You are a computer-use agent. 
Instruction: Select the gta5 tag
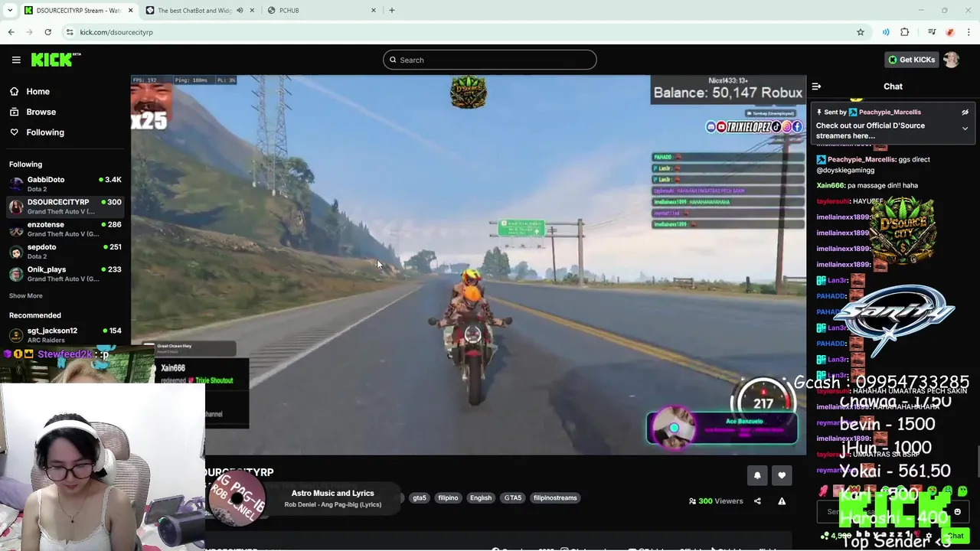[x=420, y=497]
